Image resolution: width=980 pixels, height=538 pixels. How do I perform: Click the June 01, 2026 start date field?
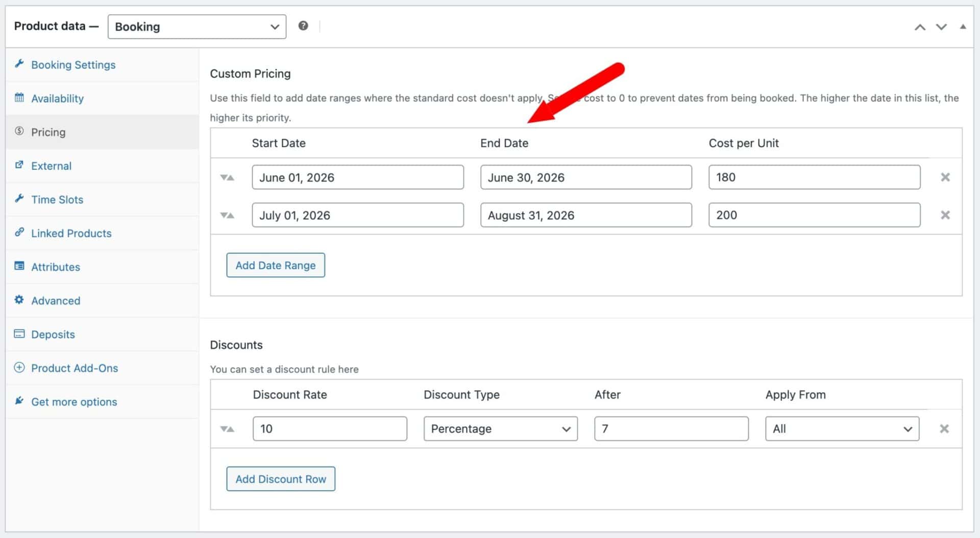[358, 177]
